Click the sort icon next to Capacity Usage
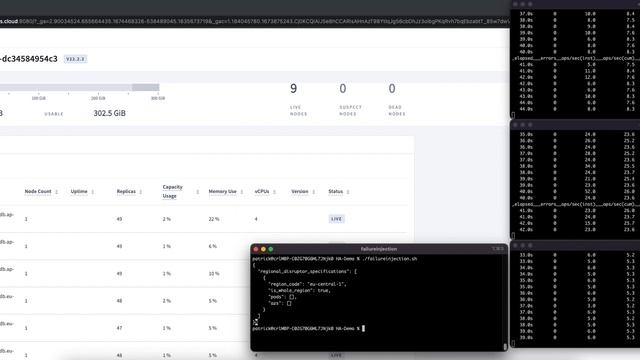 pyautogui.click(x=198, y=192)
